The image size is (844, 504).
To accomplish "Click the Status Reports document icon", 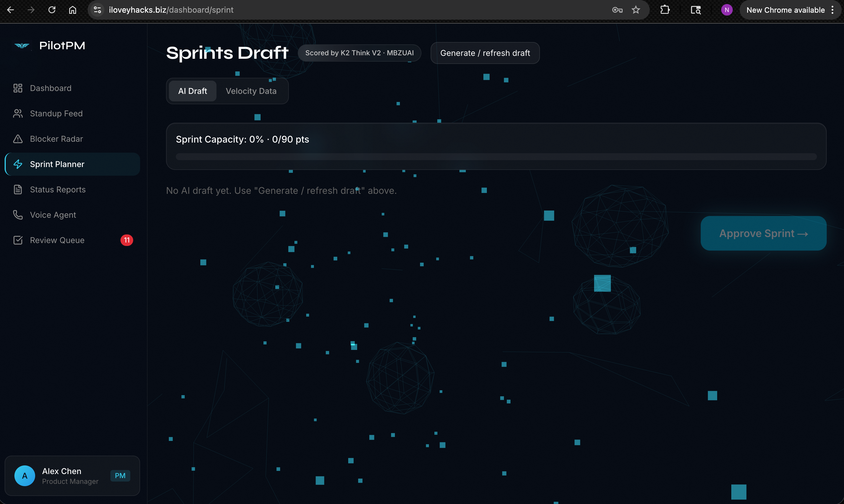I will click(18, 190).
